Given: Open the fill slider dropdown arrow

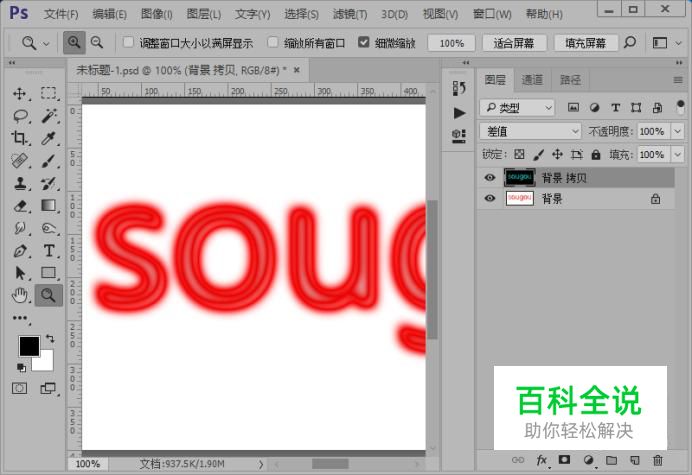Looking at the screenshot, I should point(677,154).
